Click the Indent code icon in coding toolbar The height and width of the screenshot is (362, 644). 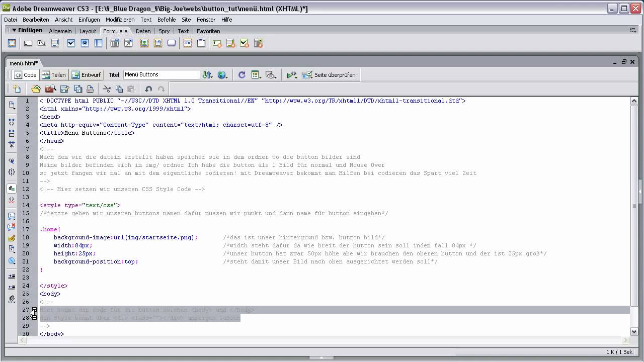(x=12, y=277)
